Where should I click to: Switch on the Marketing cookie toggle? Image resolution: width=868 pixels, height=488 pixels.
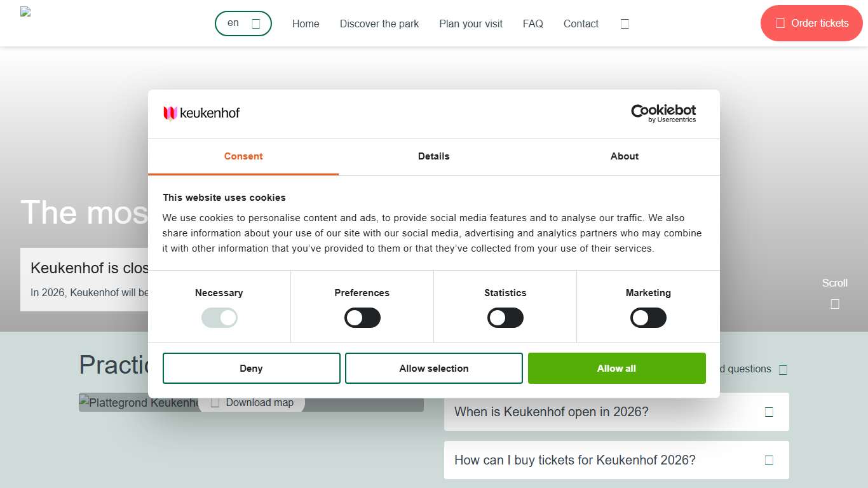[x=648, y=318]
